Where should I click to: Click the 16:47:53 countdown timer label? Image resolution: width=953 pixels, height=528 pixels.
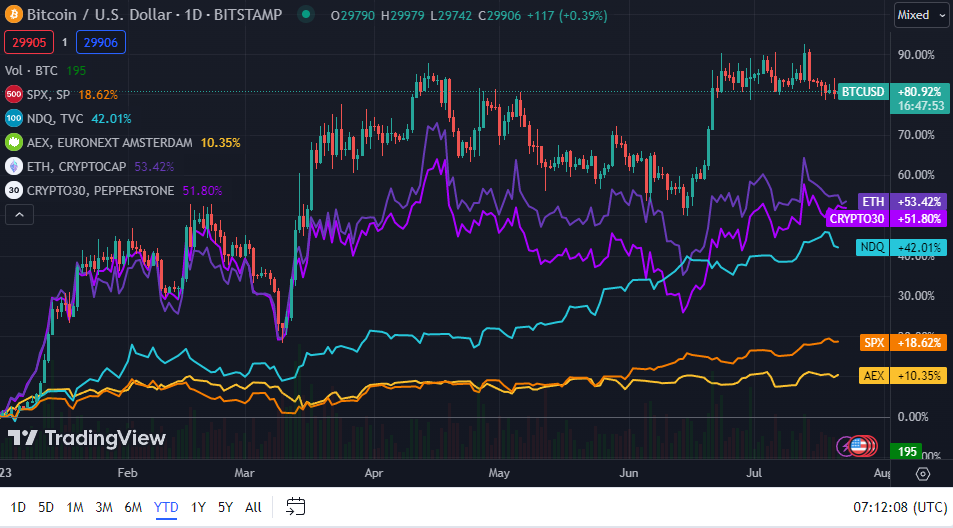tap(921, 106)
